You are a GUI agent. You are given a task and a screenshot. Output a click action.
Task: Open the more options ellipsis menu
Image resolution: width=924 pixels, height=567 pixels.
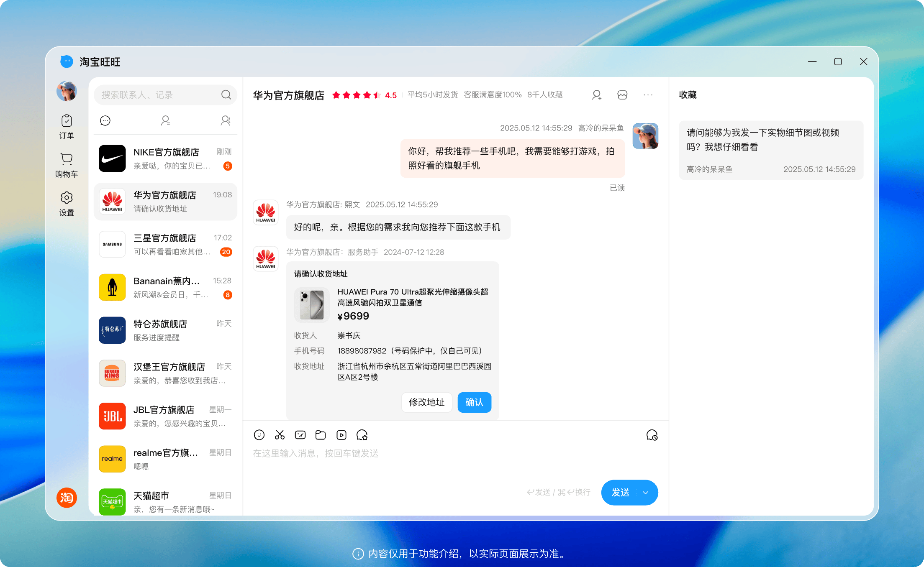[x=648, y=95]
